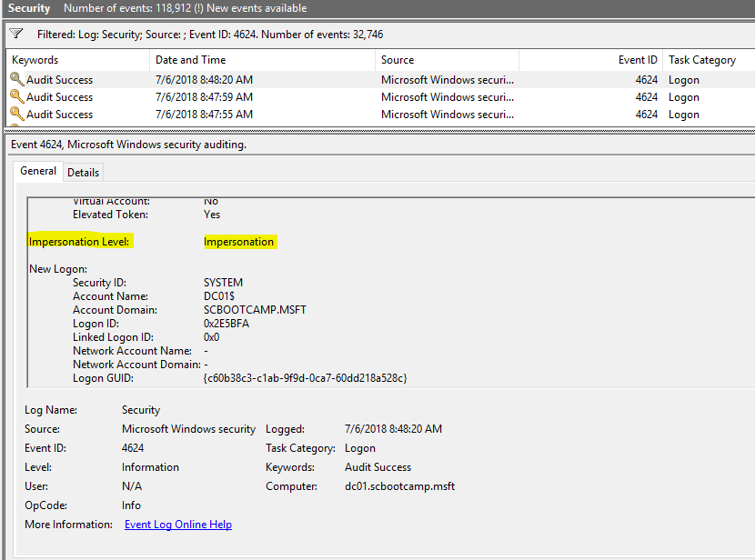This screenshot has width=755, height=560.
Task: Click the Keywords value Audit Success in the details pane
Action: click(x=378, y=467)
